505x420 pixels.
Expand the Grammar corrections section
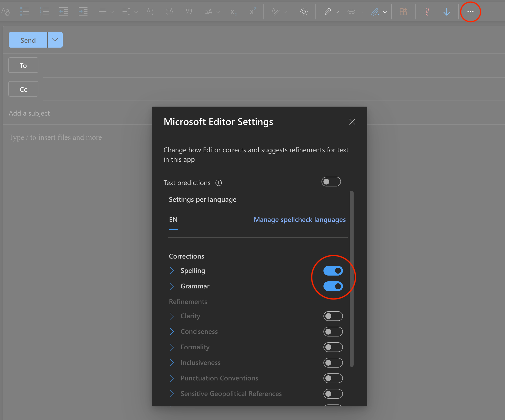point(172,286)
